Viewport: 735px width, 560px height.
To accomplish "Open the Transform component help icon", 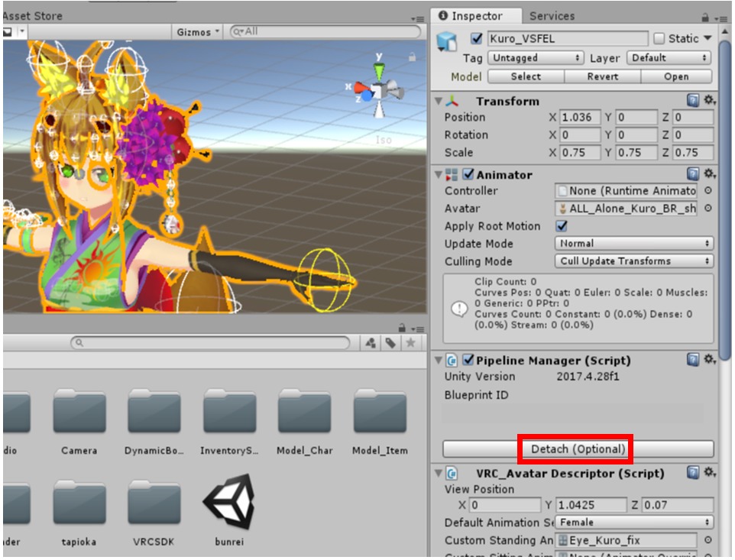I will 692,101.
